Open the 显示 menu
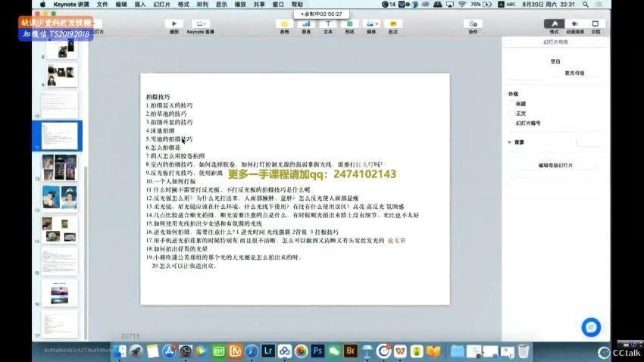The width and height of the screenshot is (644, 362). pyautogui.click(x=221, y=5)
